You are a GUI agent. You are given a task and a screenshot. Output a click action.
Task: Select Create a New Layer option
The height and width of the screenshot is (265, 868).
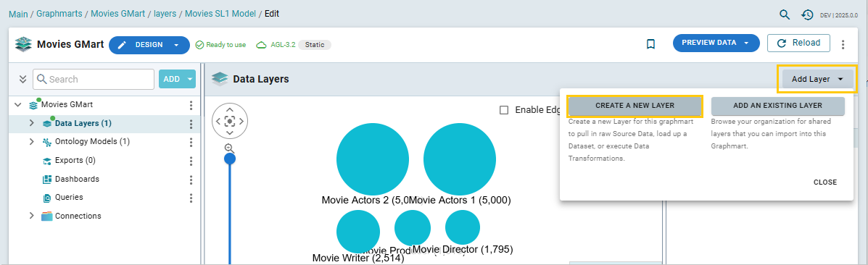click(635, 106)
